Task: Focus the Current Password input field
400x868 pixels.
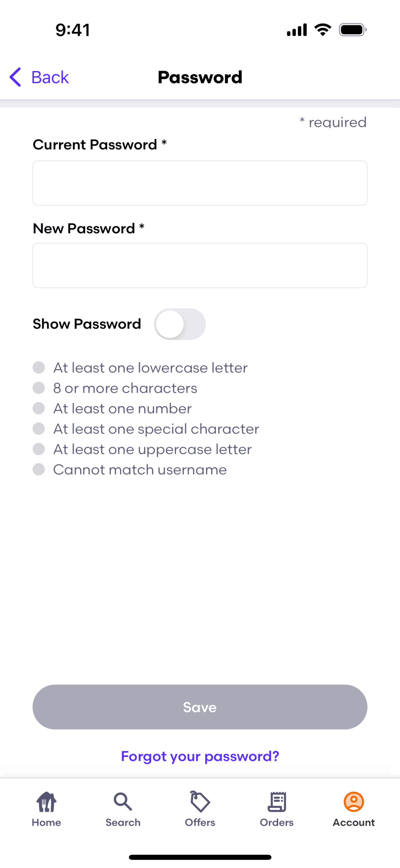Action: click(x=200, y=183)
